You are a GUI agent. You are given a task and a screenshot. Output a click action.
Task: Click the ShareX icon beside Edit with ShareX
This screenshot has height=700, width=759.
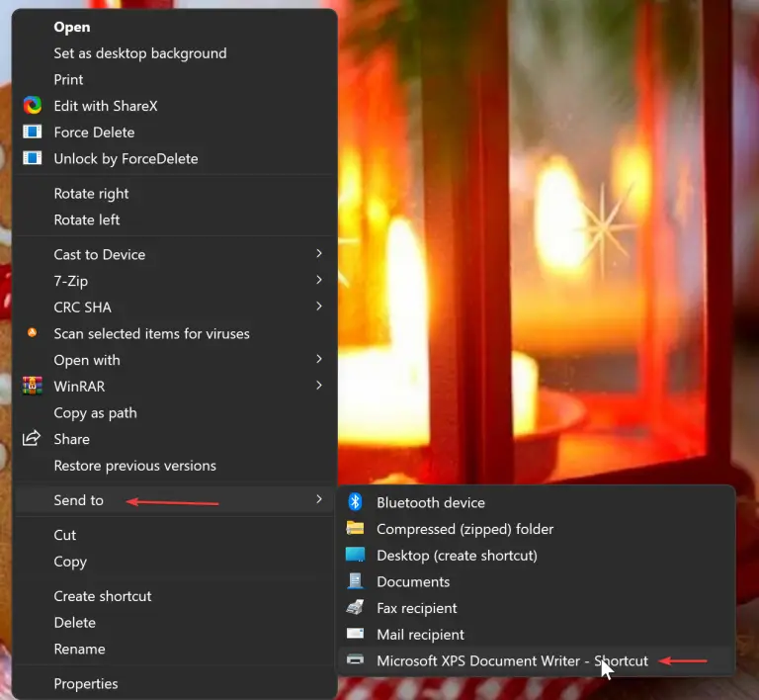coord(33,106)
